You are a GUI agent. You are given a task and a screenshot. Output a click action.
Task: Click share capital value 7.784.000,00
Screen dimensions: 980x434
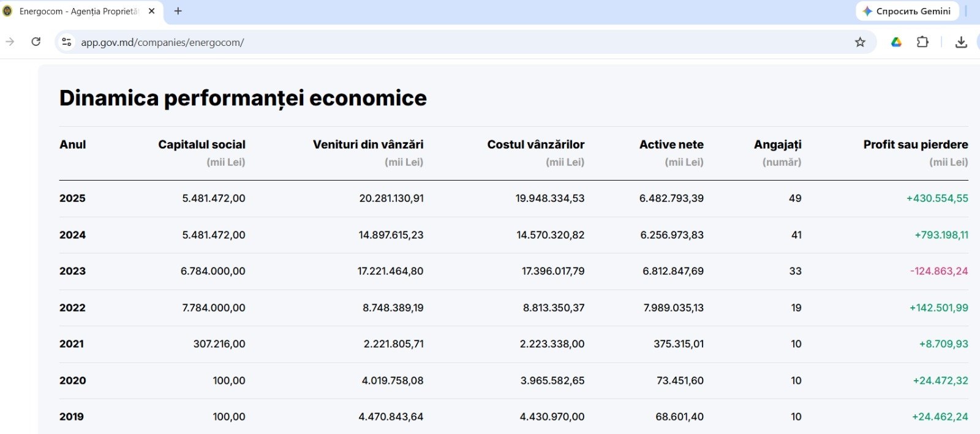point(213,308)
